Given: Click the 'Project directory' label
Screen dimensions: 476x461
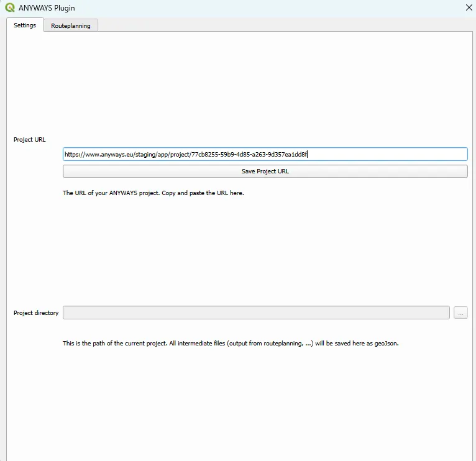Looking at the screenshot, I should point(36,313).
